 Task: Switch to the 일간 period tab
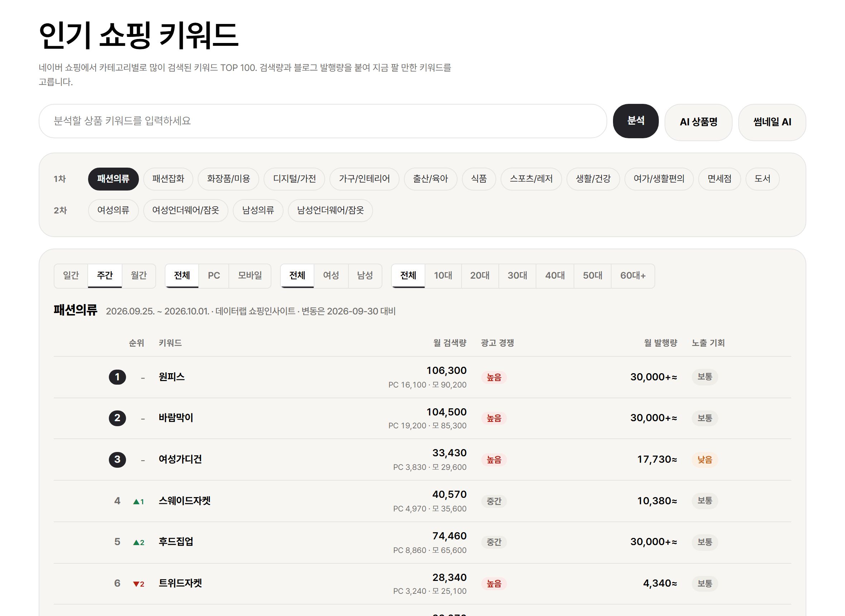(x=71, y=275)
